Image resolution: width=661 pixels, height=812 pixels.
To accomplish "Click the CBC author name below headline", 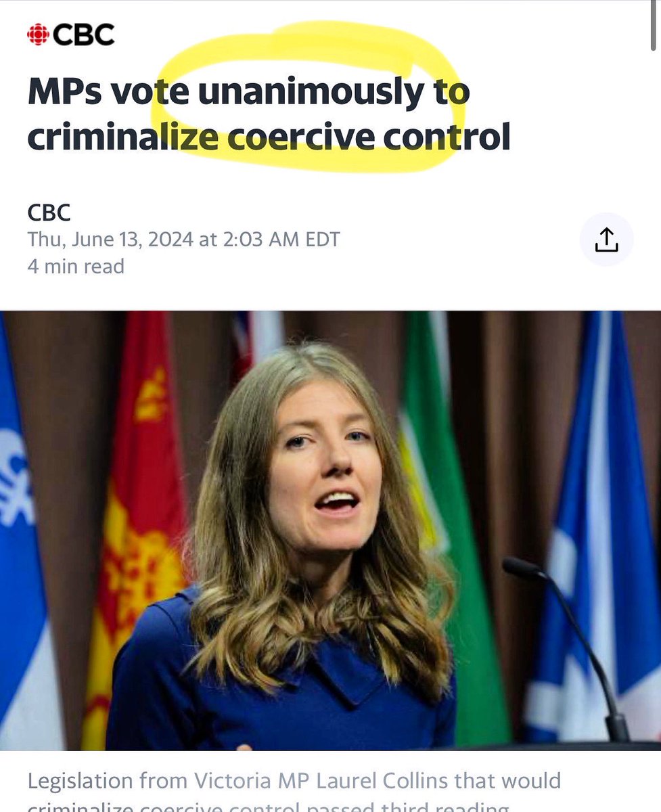I will pyautogui.click(x=49, y=212).
